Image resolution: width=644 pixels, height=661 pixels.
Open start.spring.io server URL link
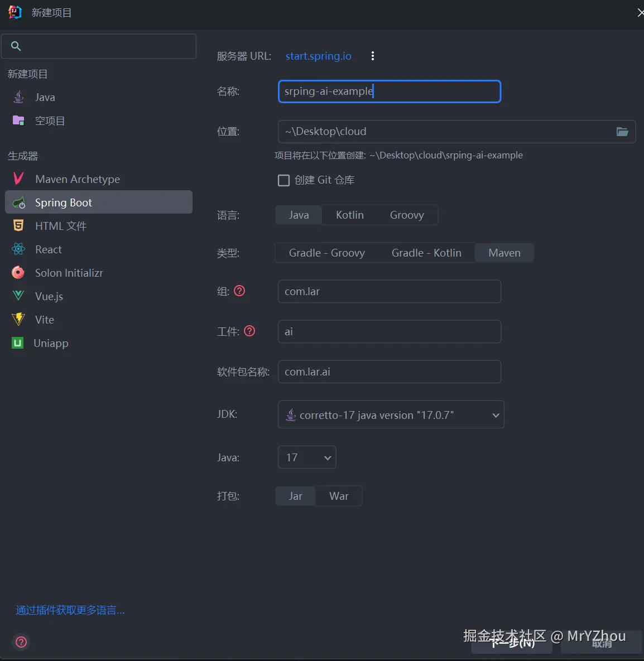[x=319, y=56]
